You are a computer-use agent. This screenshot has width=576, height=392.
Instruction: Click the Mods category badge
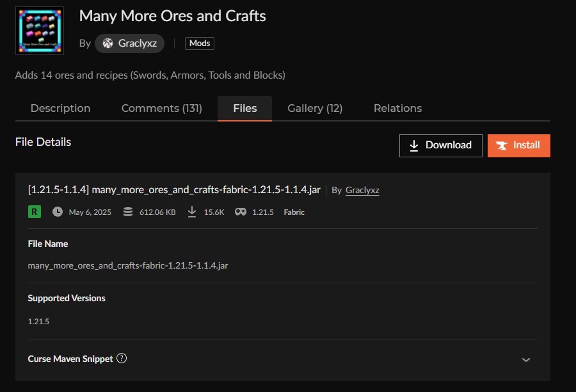[199, 43]
